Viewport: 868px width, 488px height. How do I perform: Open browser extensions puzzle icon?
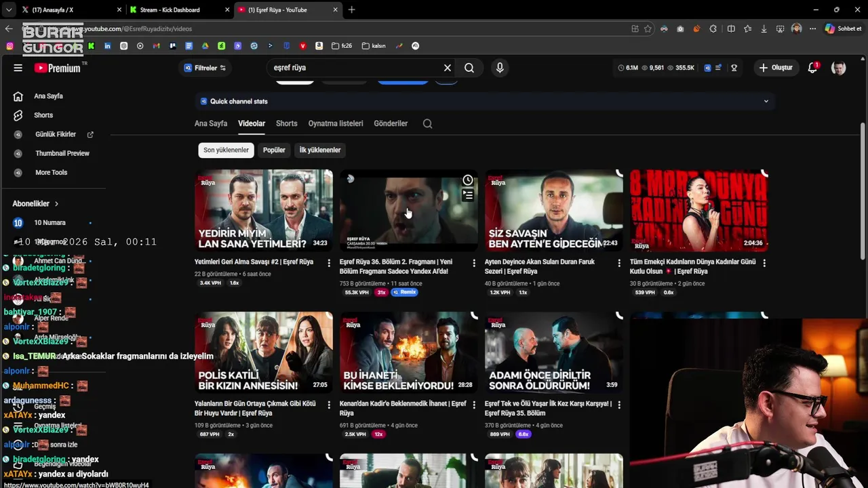click(x=713, y=29)
